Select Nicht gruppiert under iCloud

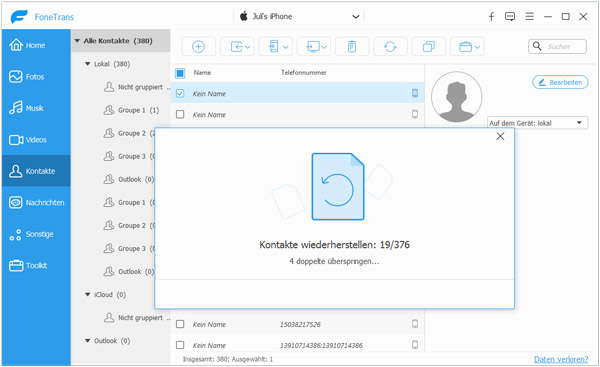coord(136,318)
